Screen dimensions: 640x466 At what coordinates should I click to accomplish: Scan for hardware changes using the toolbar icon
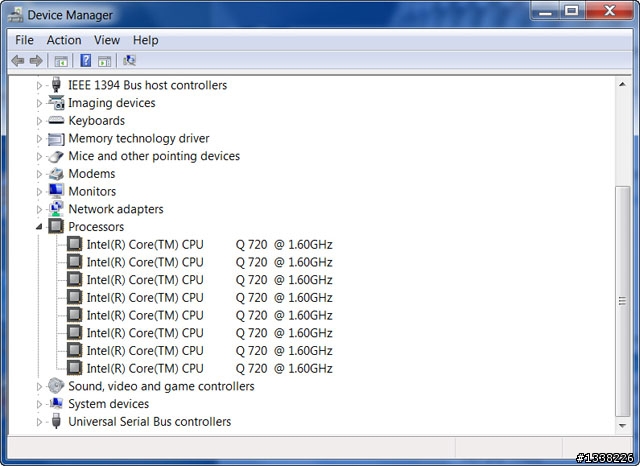click(129, 60)
